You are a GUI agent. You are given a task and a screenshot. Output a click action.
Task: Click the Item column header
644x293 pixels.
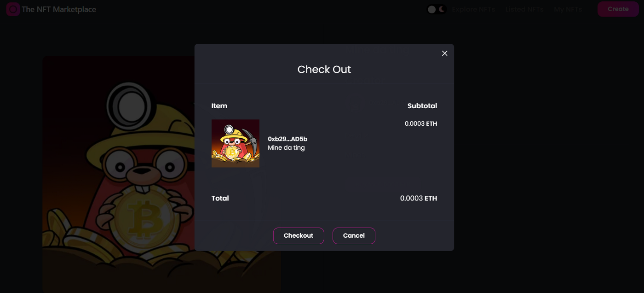(x=219, y=106)
